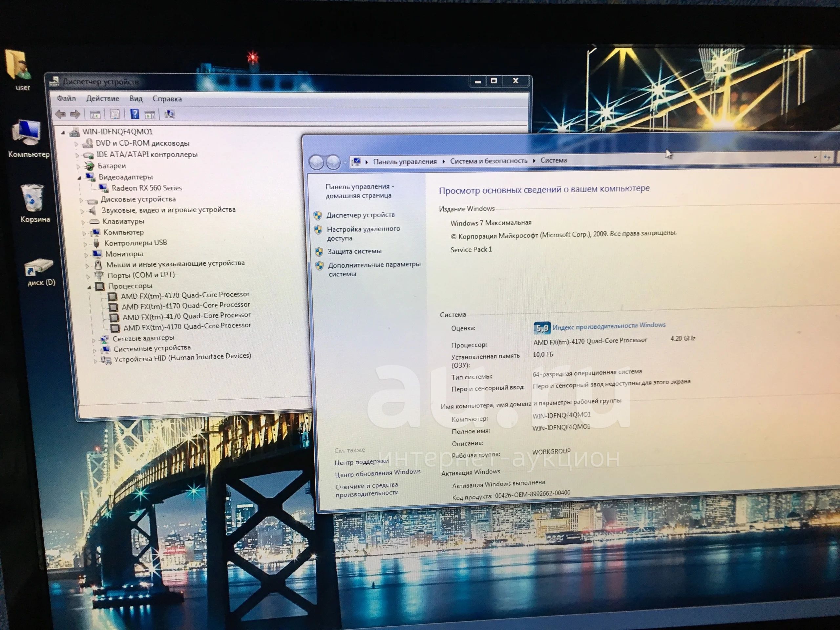
Task: Minimize the Диспетчер устройств window
Action: click(x=478, y=81)
